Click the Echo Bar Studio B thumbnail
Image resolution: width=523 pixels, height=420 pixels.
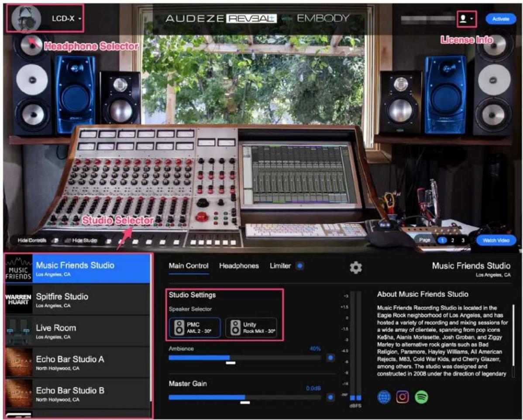click(19, 394)
